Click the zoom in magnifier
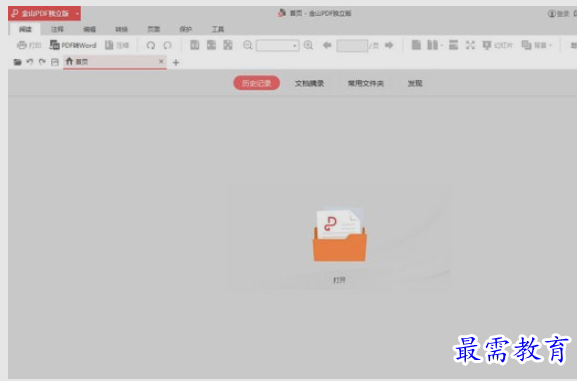Screen dimensions: 577x381 [x=308, y=45]
